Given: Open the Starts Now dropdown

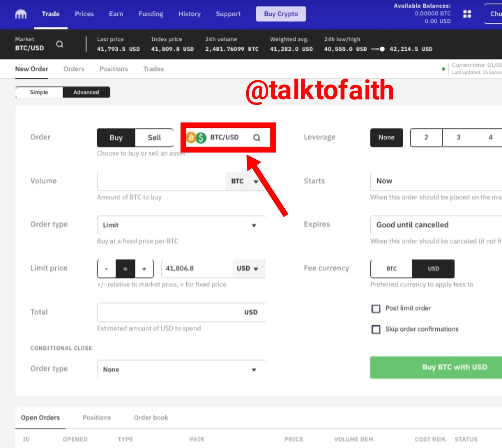Looking at the screenshot, I should (x=436, y=181).
